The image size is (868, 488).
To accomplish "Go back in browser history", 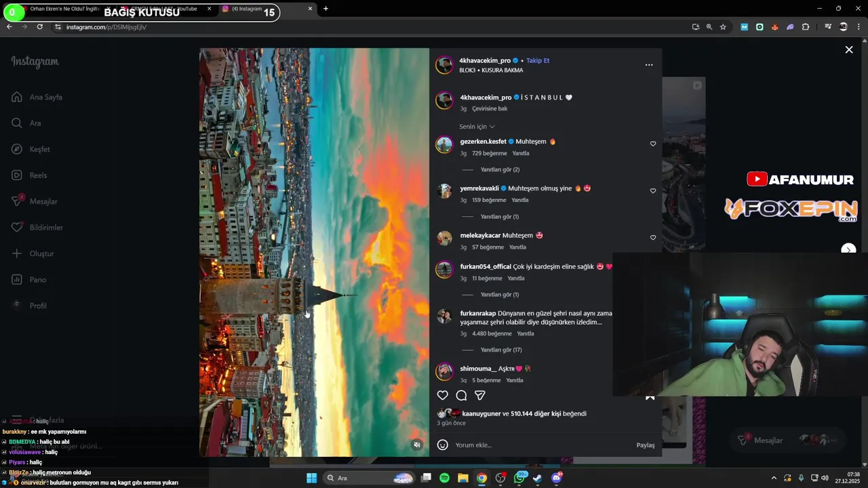I will [x=9, y=27].
